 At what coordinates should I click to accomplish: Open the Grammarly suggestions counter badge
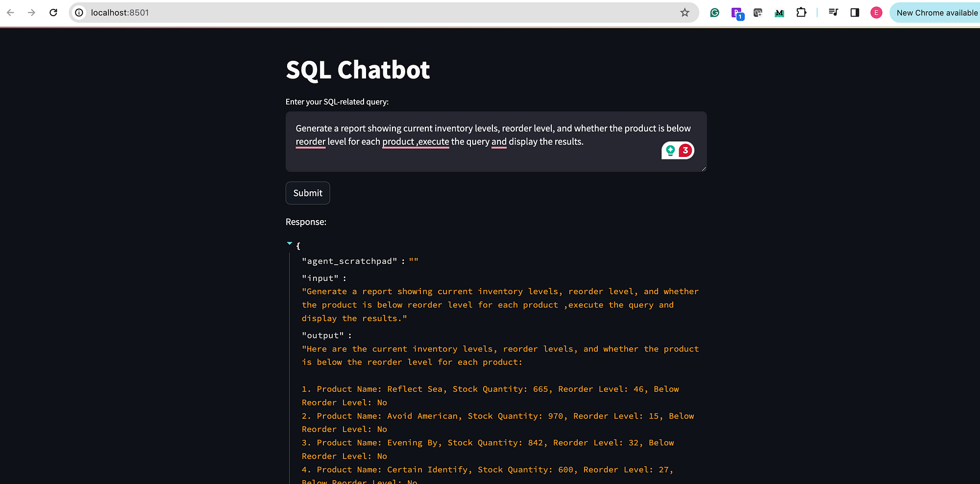point(686,151)
